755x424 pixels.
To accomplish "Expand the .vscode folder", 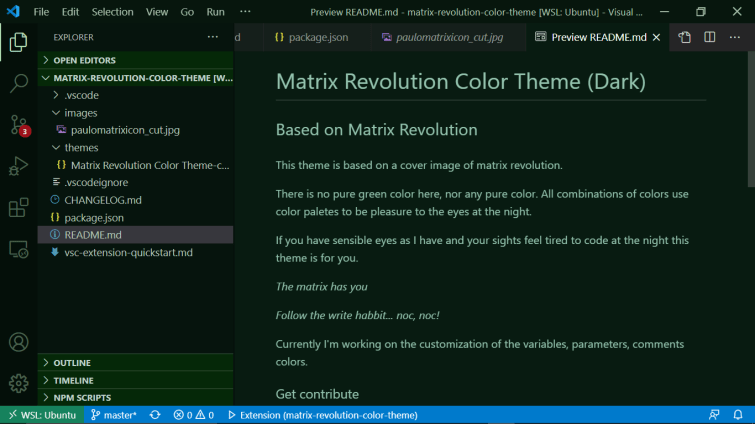I will tap(136, 95).
